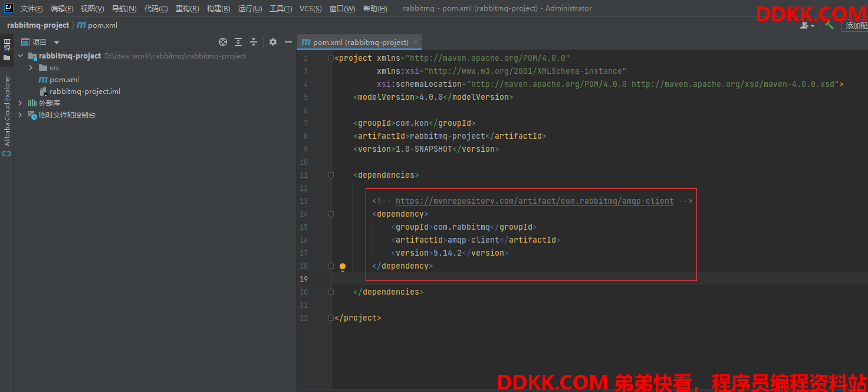Click the modelVersion value 4.0.0
This screenshot has width=868, height=392.
pyautogui.click(x=431, y=97)
